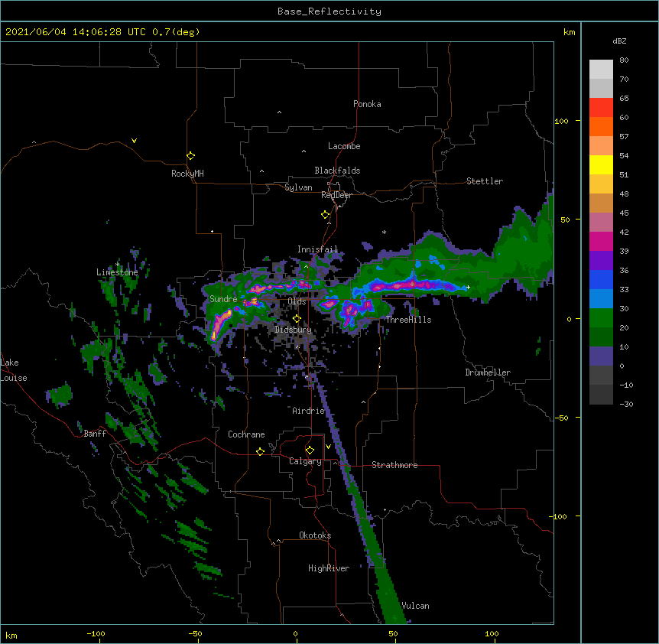This screenshot has height=644, width=659.
Task: Click the Okotoks label
Action: [315, 535]
